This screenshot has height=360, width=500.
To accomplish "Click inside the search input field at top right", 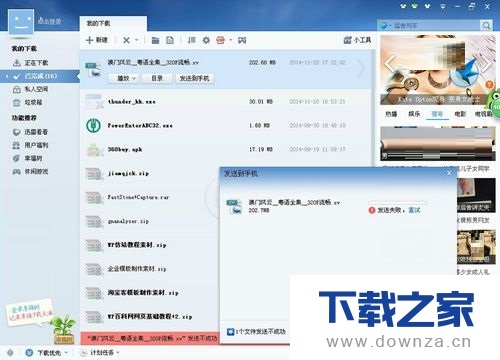I will tap(435, 25).
